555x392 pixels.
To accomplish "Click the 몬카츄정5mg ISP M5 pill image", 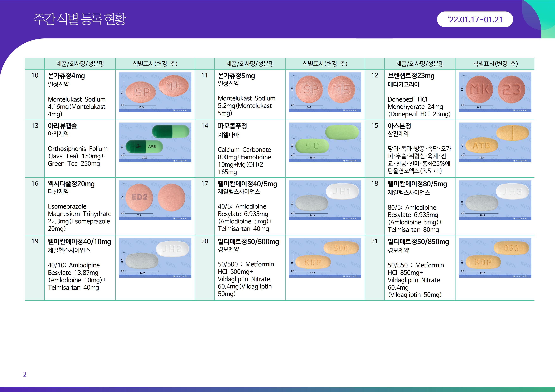I will [325, 92].
